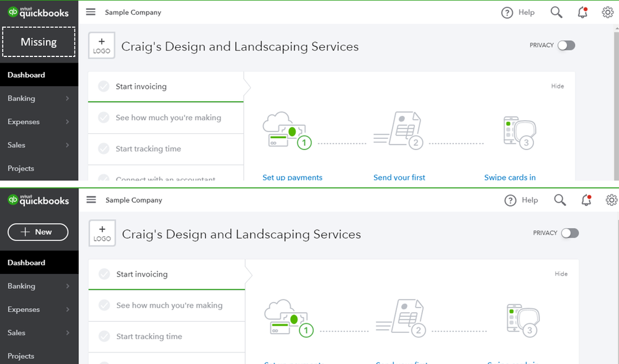Select Banking label in lower screenshot sidebar

(x=21, y=286)
